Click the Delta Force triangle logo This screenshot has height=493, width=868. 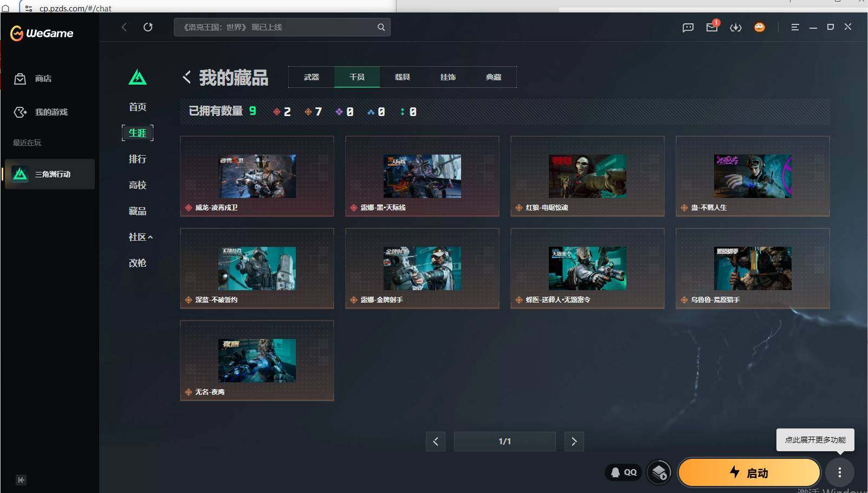138,77
